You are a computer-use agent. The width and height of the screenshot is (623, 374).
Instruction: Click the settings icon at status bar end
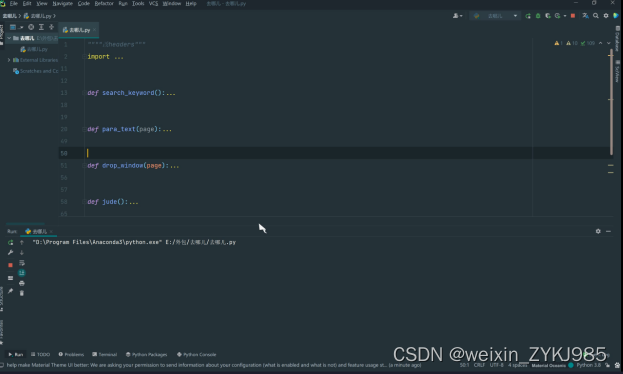pos(617,365)
